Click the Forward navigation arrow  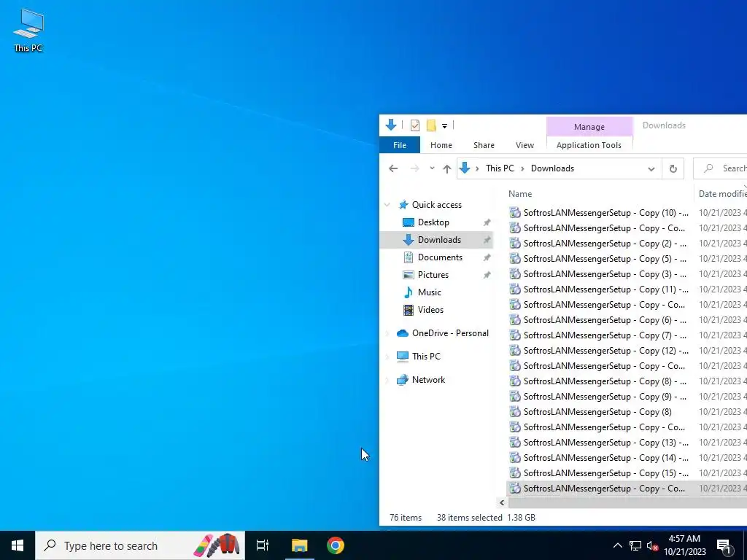point(415,168)
